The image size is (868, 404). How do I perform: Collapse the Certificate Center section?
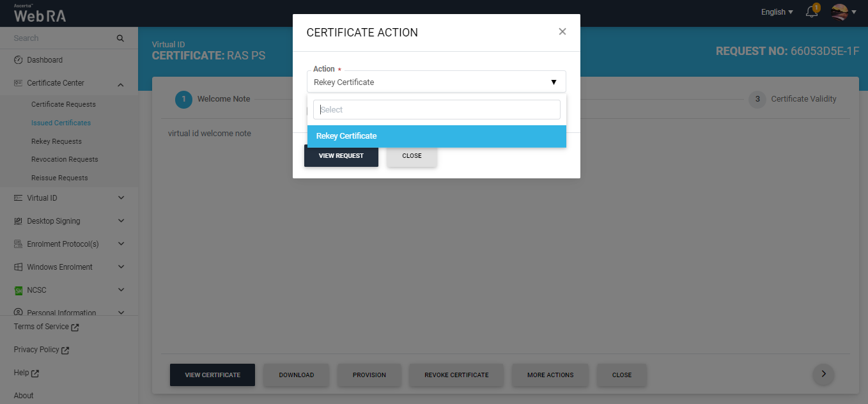[x=121, y=83]
